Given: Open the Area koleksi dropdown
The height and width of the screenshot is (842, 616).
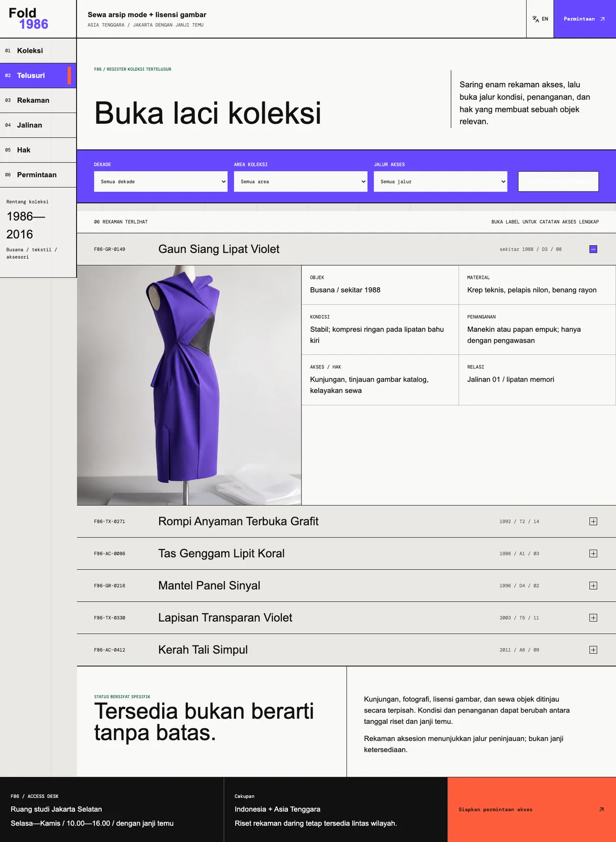Looking at the screenshot, I should tap(300, 181).
